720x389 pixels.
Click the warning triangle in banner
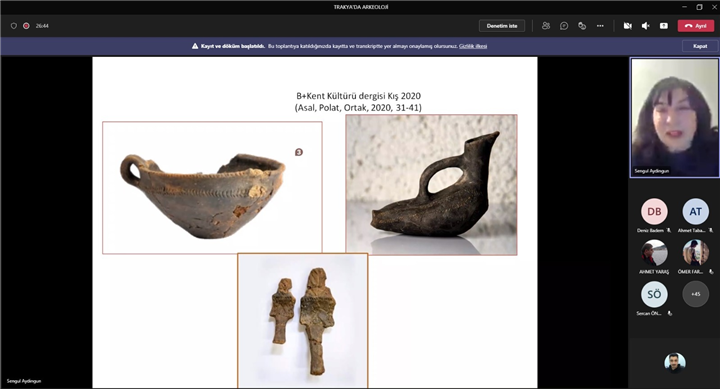[x=195, y=46]
